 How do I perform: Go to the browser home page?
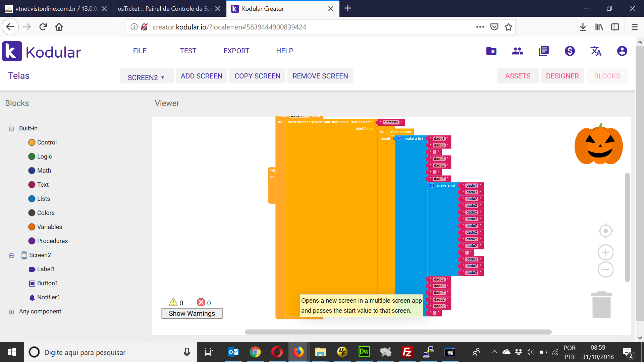click(59, 27)
